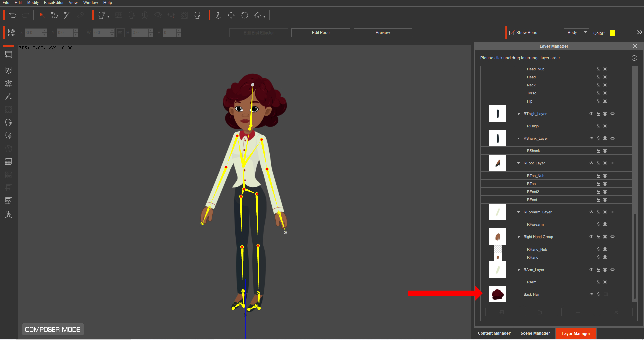Image resolution: width=644 pixels, height=340 pixels.
Task: Select the sidebar pin tool icon
Action: [9, 96]
